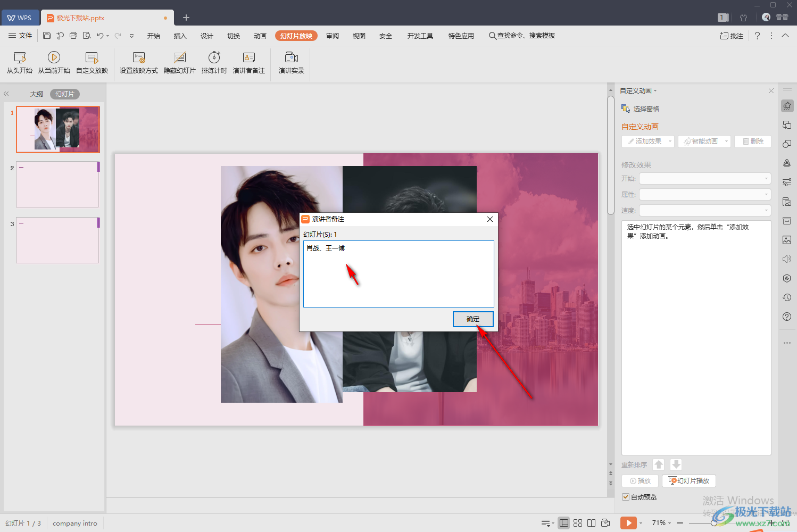This screenshot has height=532, width=797.
Task: Select normal view icon in status bar
Action: (x=564, y=523)
